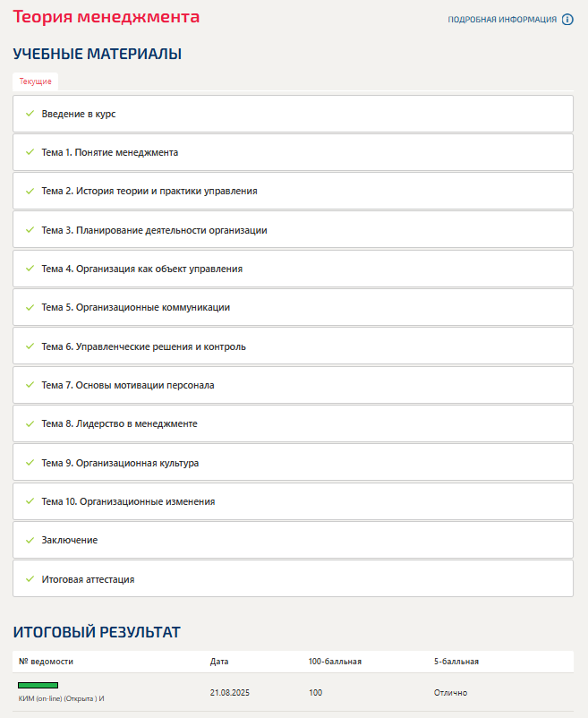Expand Тема 6. Управленческие решения и контроль
The image size is (588, 718).
(x=143, y=346)
